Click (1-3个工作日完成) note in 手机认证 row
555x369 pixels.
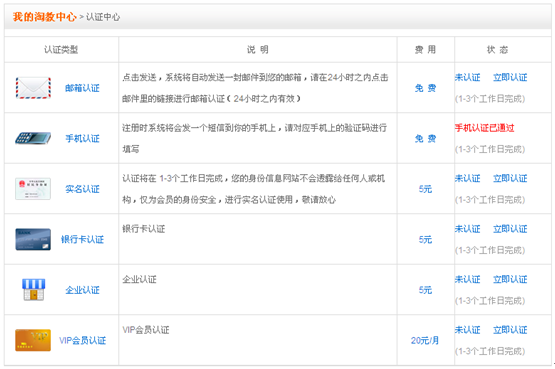point(490,149)
